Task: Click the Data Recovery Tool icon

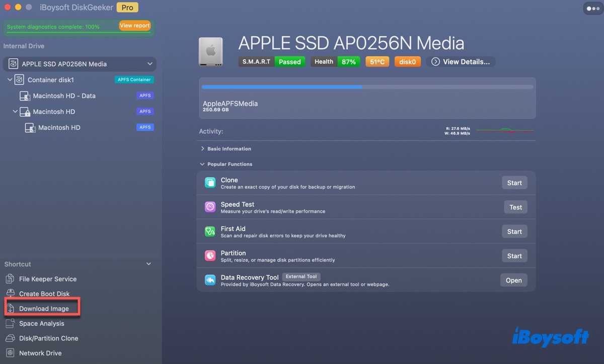Action: tap(210, 281)
